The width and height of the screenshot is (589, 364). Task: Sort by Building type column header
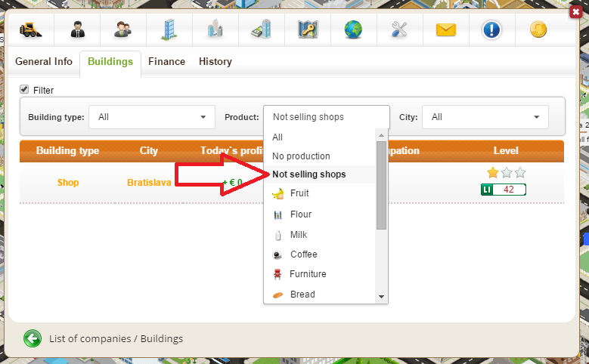(x=67, y=151)
